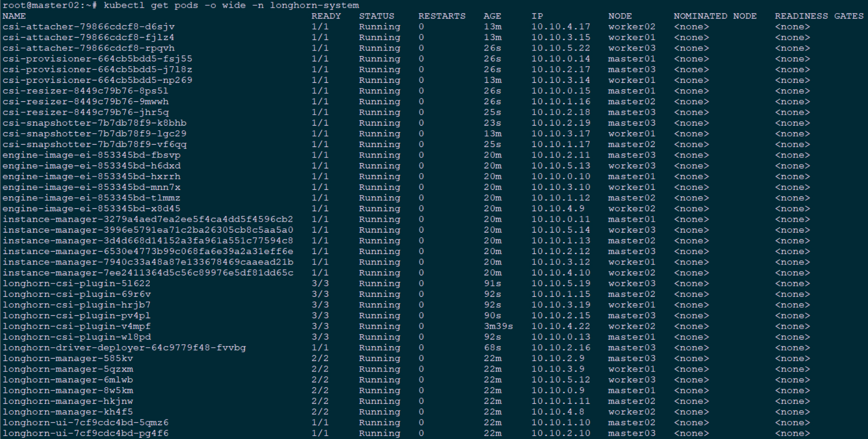
Task: Click the AGE column header
Action: [492, 16]
